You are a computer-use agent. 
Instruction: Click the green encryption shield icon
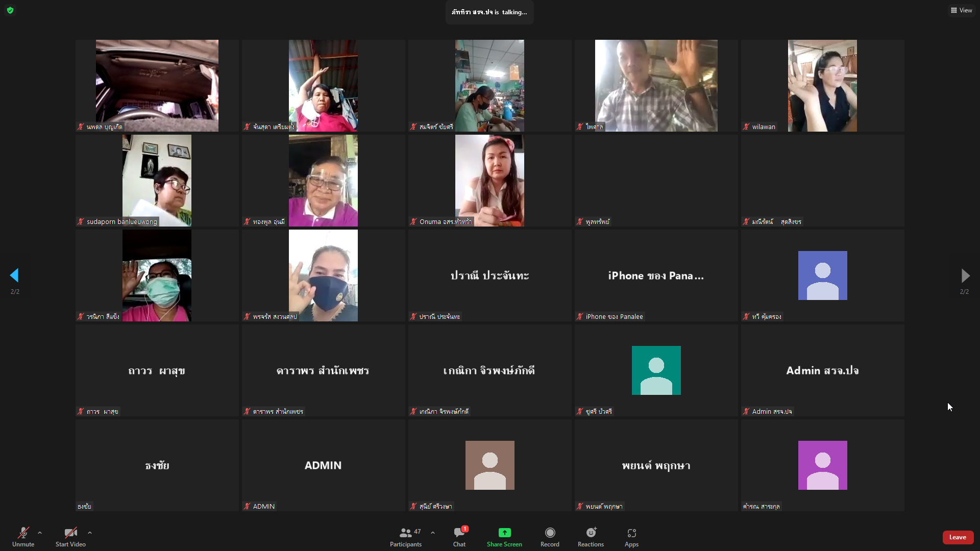pyautogui.click(x=10, y=10)
